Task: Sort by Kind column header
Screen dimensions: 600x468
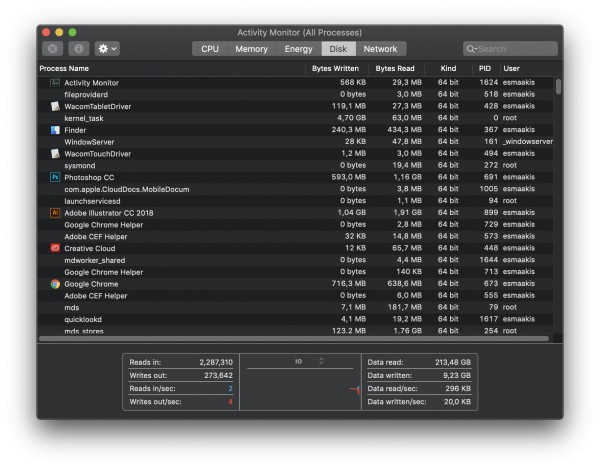Action: point(448,68)
